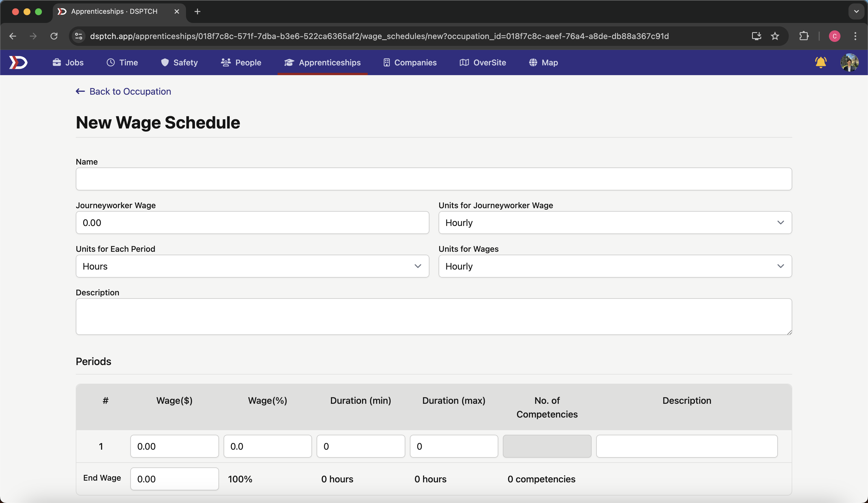This screenshot has width=868, height=503.
Task: Open browser extensions puzzle icon
Action: pos(804,36)
